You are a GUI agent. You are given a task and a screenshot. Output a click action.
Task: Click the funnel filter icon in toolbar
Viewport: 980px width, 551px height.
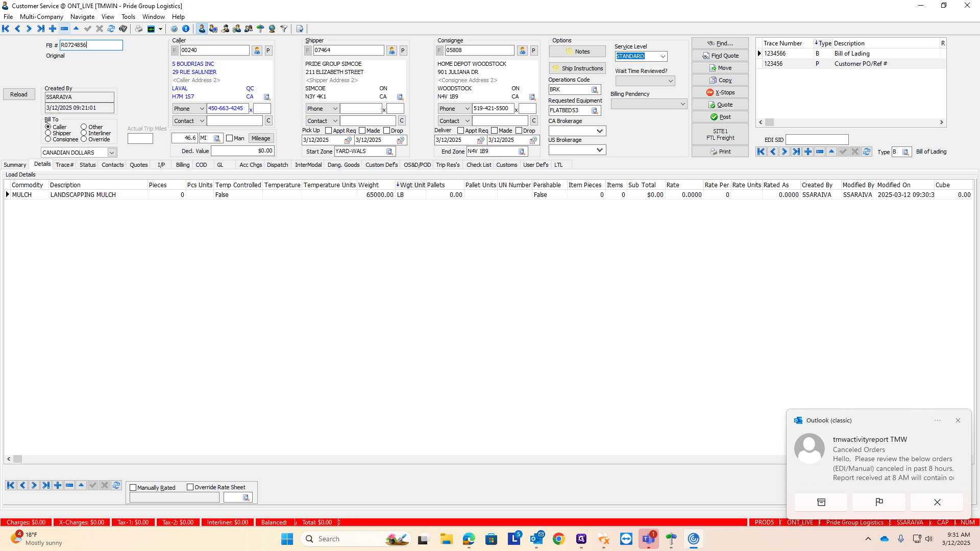pyautogui.click(x=284, y=29)
